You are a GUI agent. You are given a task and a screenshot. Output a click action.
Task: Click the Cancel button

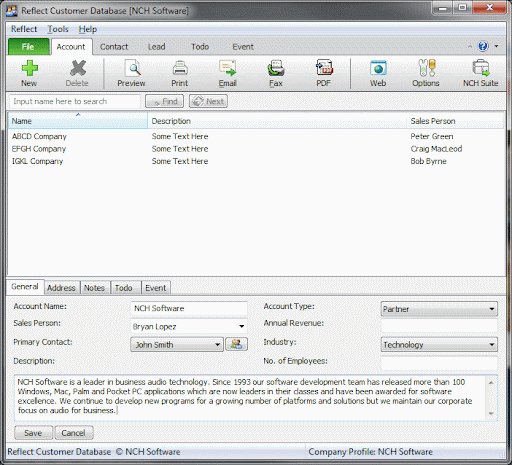(73, 433)
